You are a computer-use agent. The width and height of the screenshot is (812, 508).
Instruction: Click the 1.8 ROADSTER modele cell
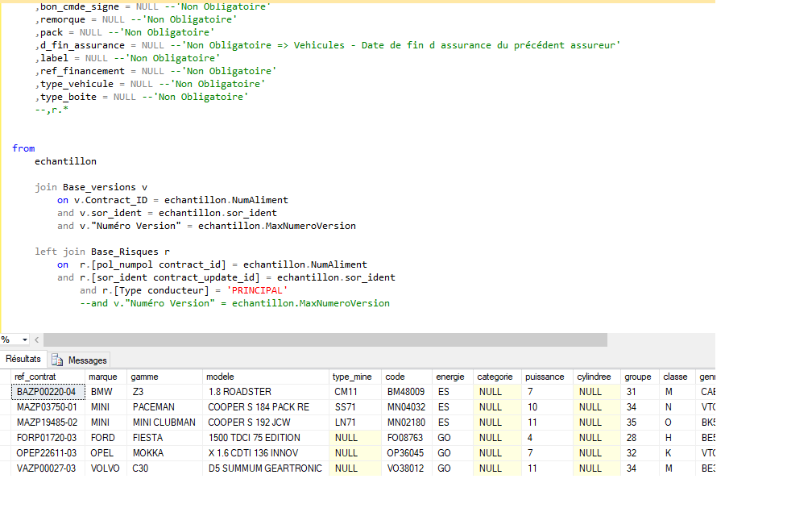266,392
